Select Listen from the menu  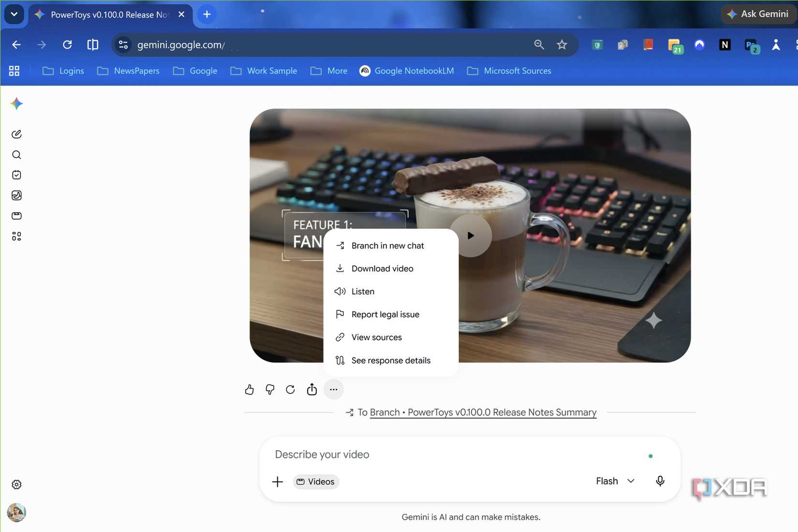click(391, 291)
